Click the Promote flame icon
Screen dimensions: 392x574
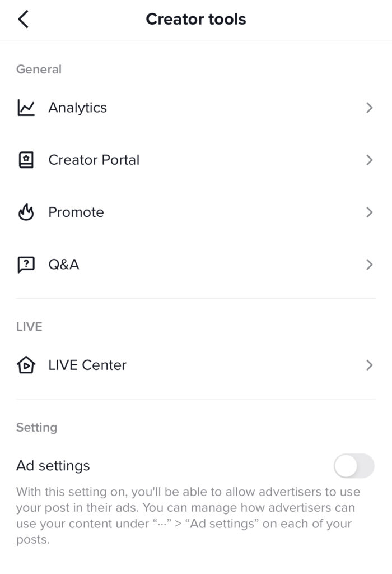click(26, 212)
